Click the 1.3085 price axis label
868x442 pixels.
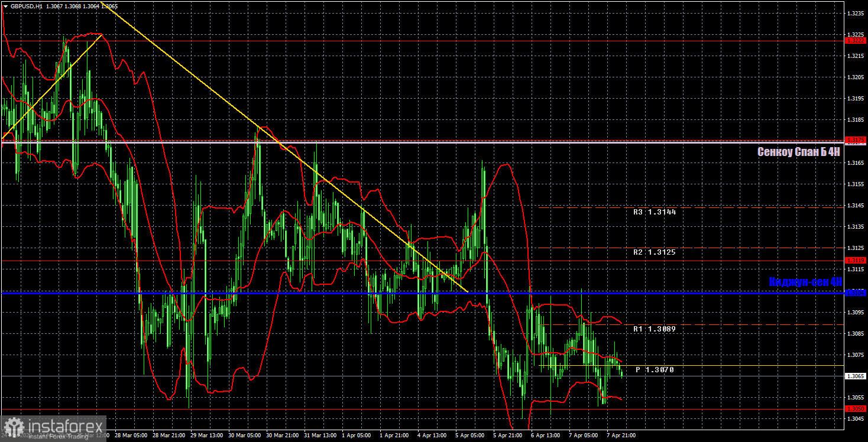[856, 333]
